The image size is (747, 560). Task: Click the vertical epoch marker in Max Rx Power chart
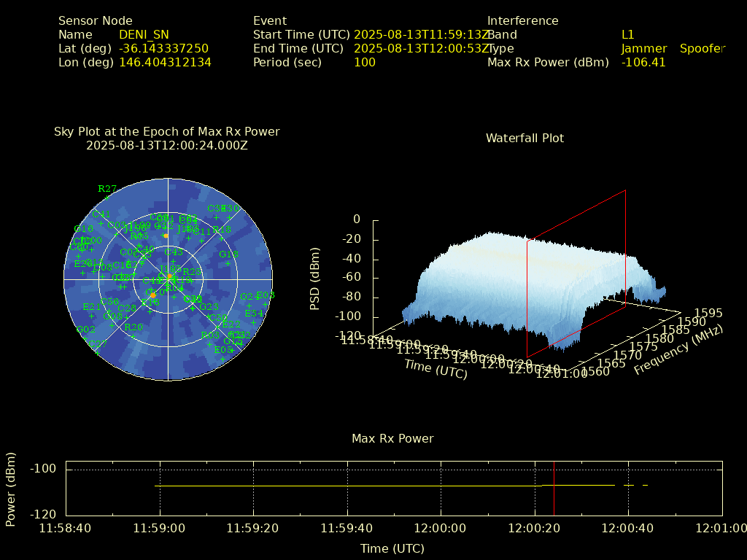tap(554, 487)
